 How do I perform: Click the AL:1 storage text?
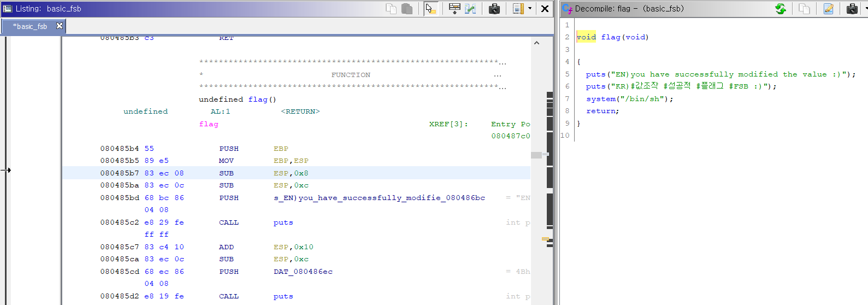pyautogui.click(x=220, y=112)
